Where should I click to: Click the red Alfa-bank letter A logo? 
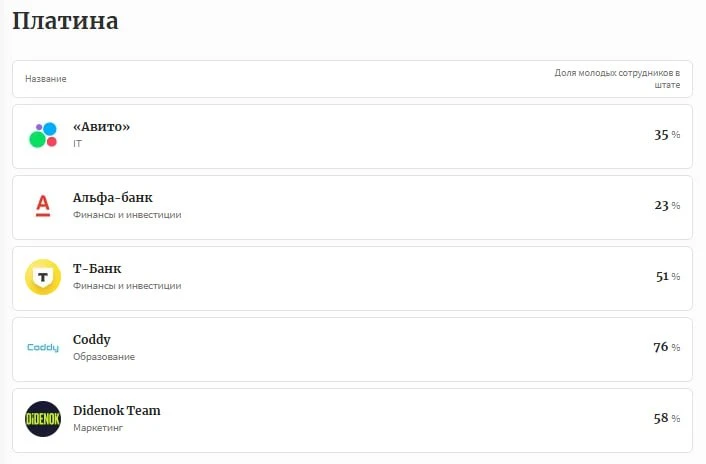tap(43, 206)
